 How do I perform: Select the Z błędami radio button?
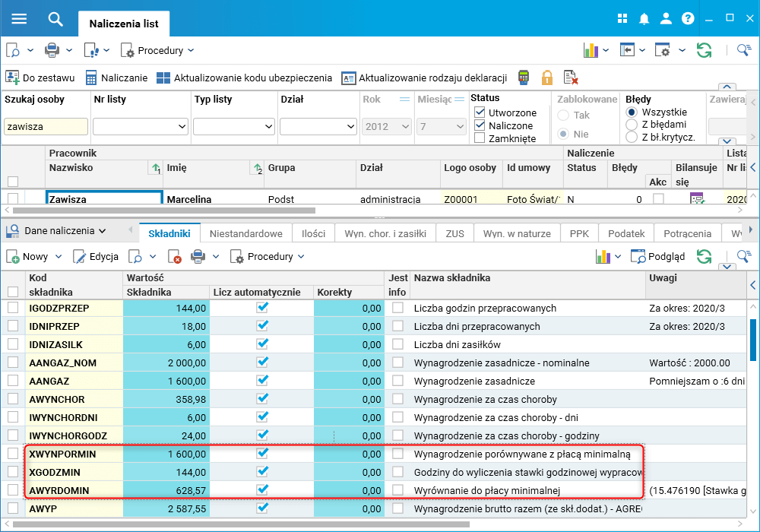pos(631,125)
